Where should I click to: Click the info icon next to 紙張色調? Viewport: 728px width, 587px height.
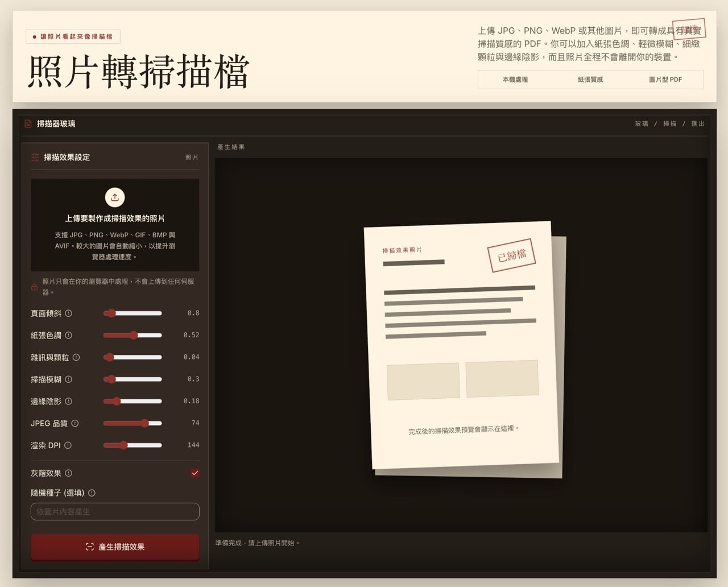pos(68,336)
